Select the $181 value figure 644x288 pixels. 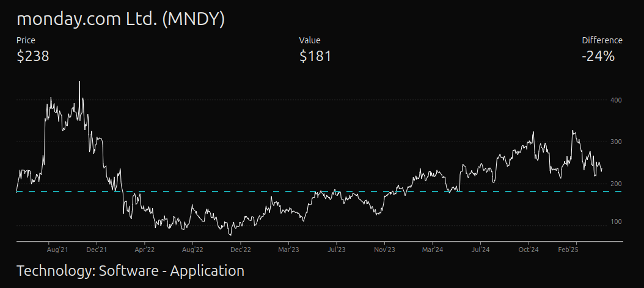(x=315, y=56)
